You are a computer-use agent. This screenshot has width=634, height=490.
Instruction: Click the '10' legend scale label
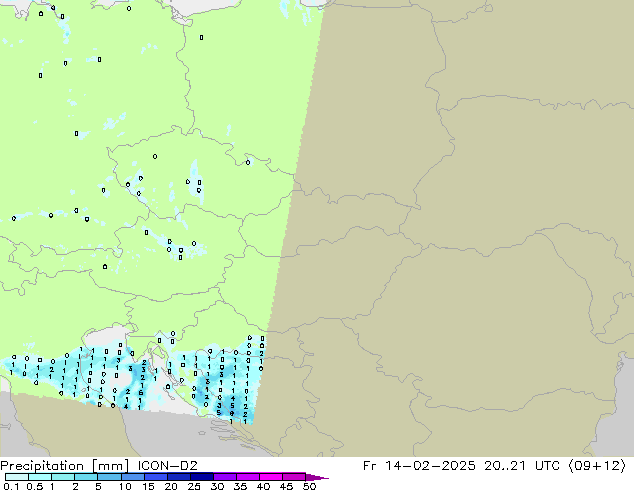[125, 486]
